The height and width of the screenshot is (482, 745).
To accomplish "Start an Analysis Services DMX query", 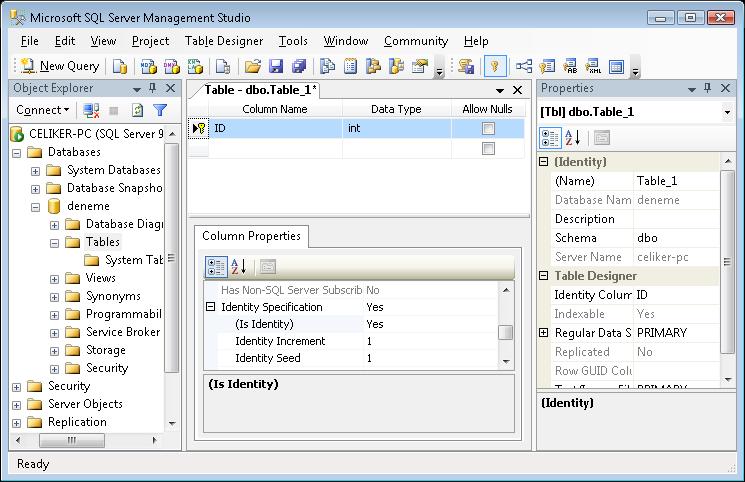I will [x=172, y=66].
